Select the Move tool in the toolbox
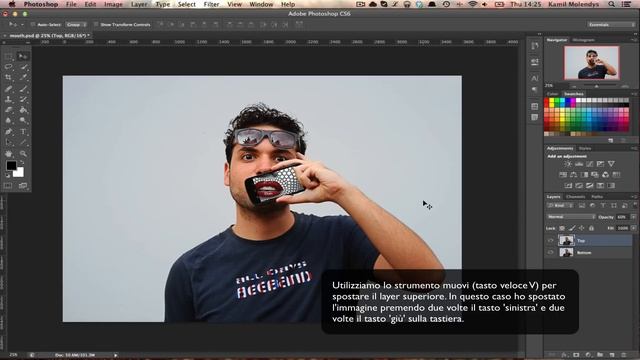This screenshot has height=360, width=640. pos(23,56)
